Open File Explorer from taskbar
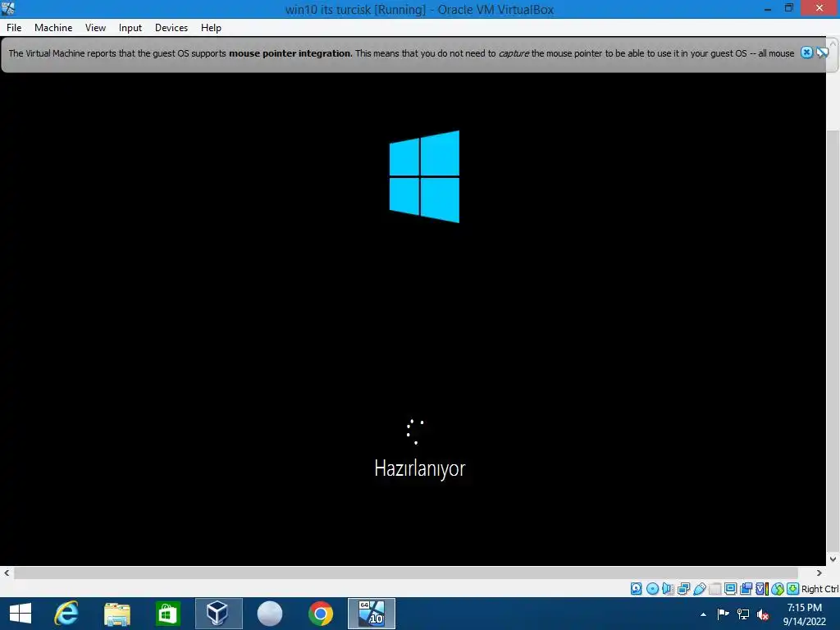The height and width of the screenshot is (630, 840). click(117, 614)
